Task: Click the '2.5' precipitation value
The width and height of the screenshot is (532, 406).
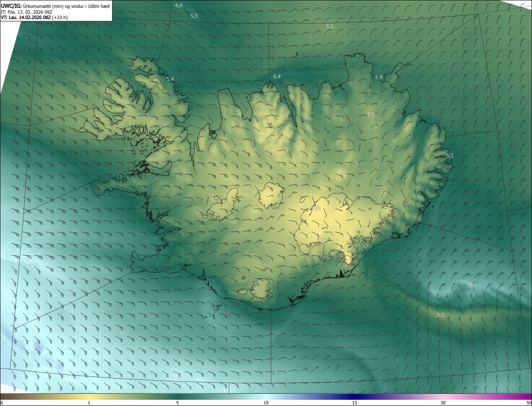Action: tap(408, 128)
